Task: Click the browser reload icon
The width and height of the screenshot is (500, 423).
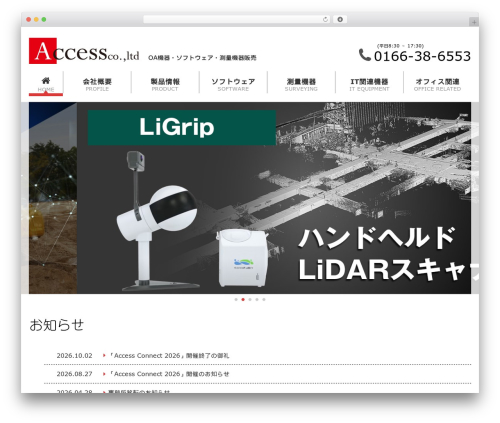Action: pos(325,20)
